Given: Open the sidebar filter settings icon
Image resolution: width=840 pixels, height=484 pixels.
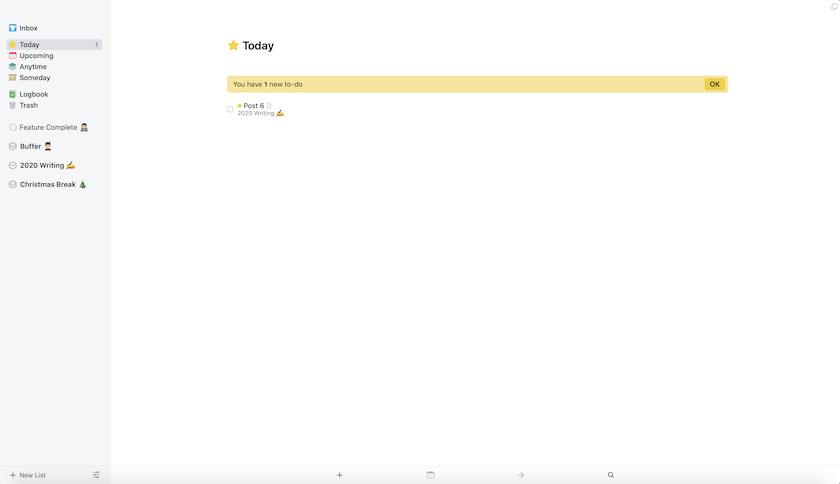Looking at the screenshot, I should pos(96,475).
